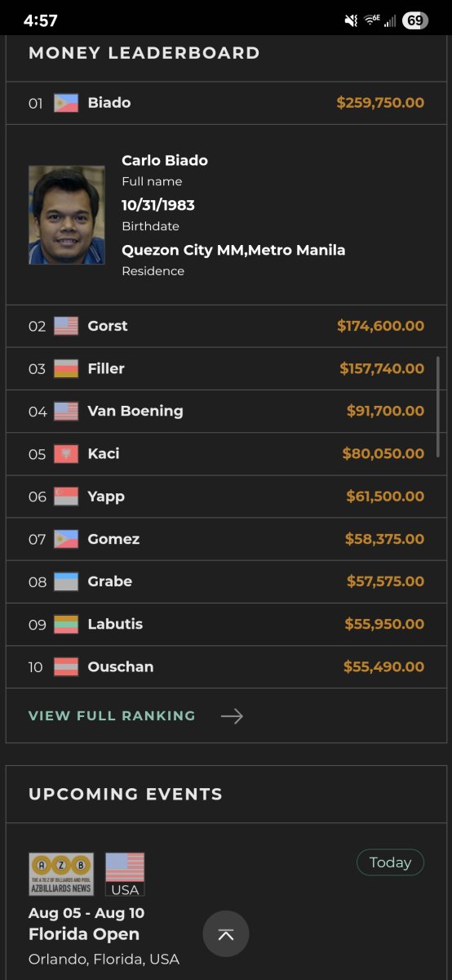Image resolution: width=452 pixels, height=980 pixels.
Task: Tap the Singapore flag beside Yapp
Action: pos(66,497)
